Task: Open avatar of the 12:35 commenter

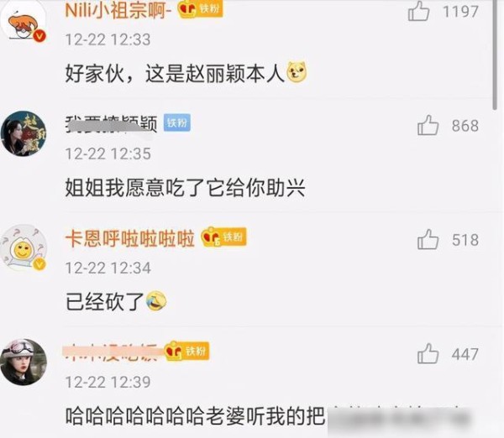Action: [24, 133]
